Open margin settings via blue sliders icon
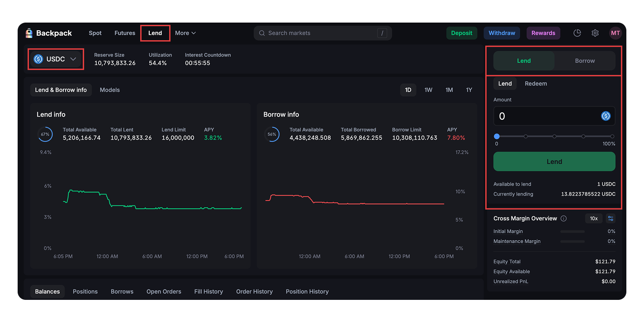Image resolution: width=644 pixels, height=322 pixels. [611, 218]
